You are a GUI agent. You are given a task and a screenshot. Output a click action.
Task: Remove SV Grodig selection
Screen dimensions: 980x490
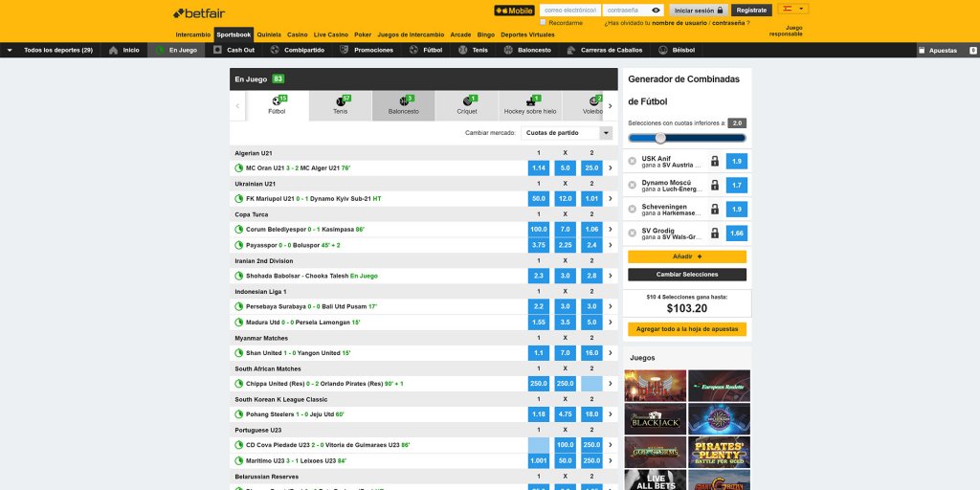click(x=632, y=234)
